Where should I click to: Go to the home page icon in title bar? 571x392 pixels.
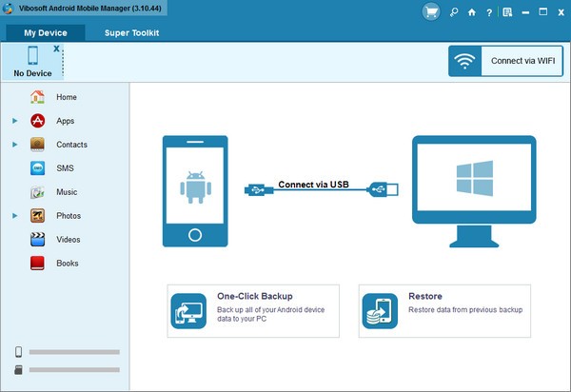pos(472,12)
